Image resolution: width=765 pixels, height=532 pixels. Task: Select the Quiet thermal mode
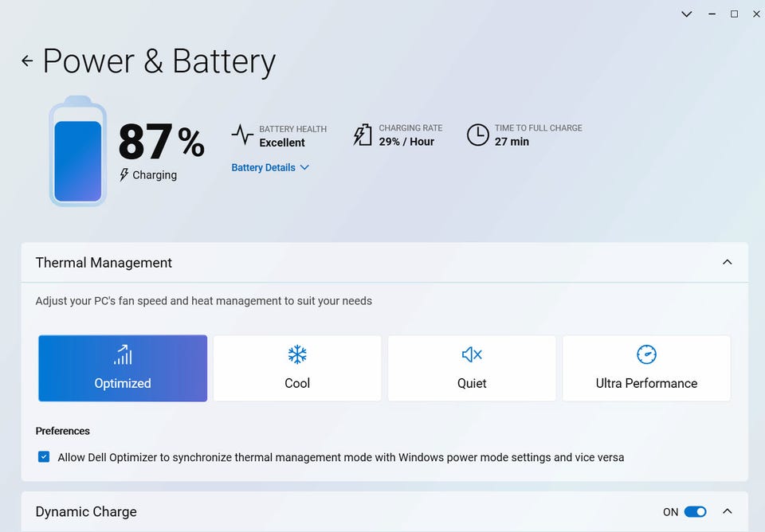tap(472, 368)
